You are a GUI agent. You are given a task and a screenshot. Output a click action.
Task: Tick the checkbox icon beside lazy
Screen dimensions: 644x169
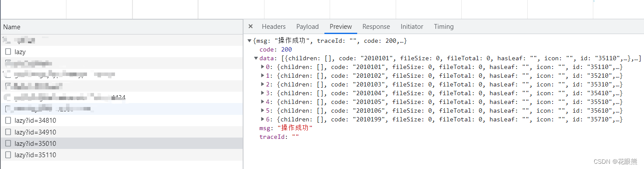click(8, 52)
